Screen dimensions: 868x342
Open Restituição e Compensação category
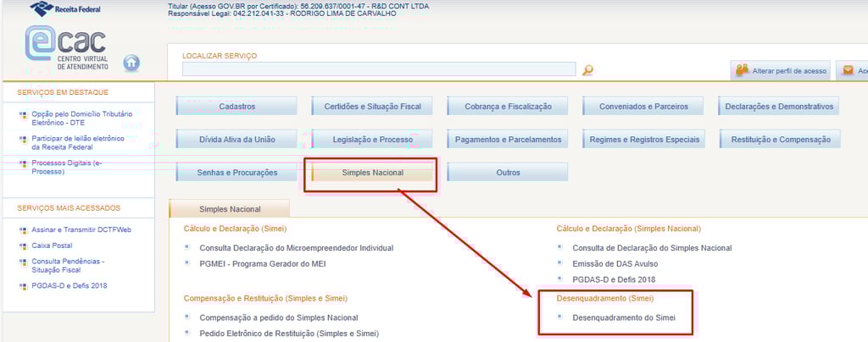click(780, 139)
